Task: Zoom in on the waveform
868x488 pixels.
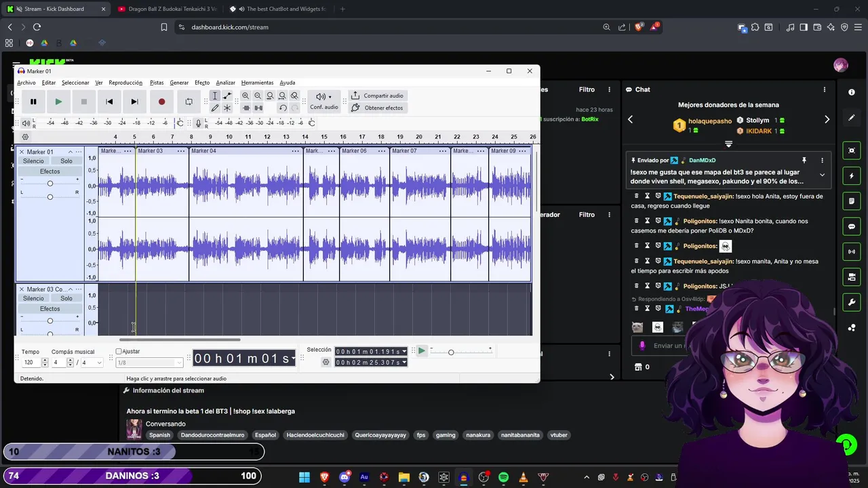Action: 245,96
